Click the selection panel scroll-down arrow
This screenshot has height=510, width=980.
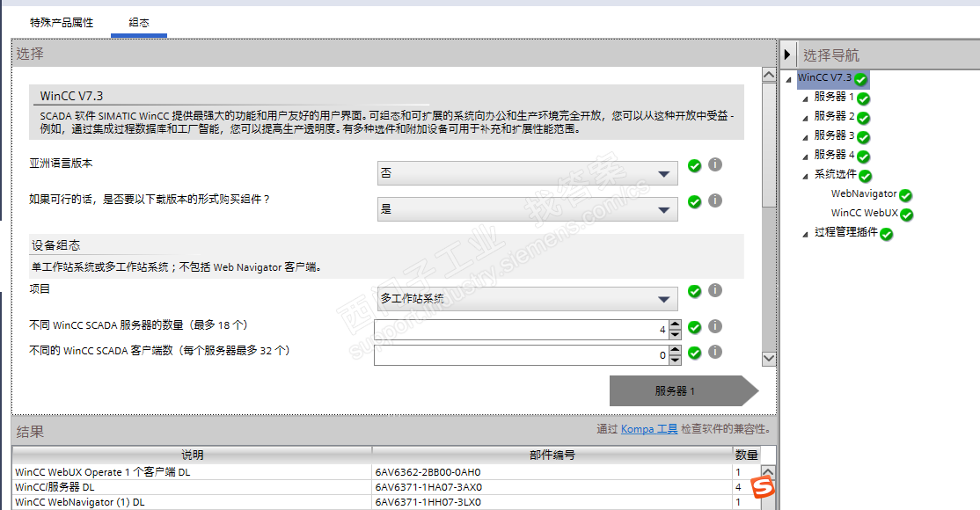click(x=769, y=359)
